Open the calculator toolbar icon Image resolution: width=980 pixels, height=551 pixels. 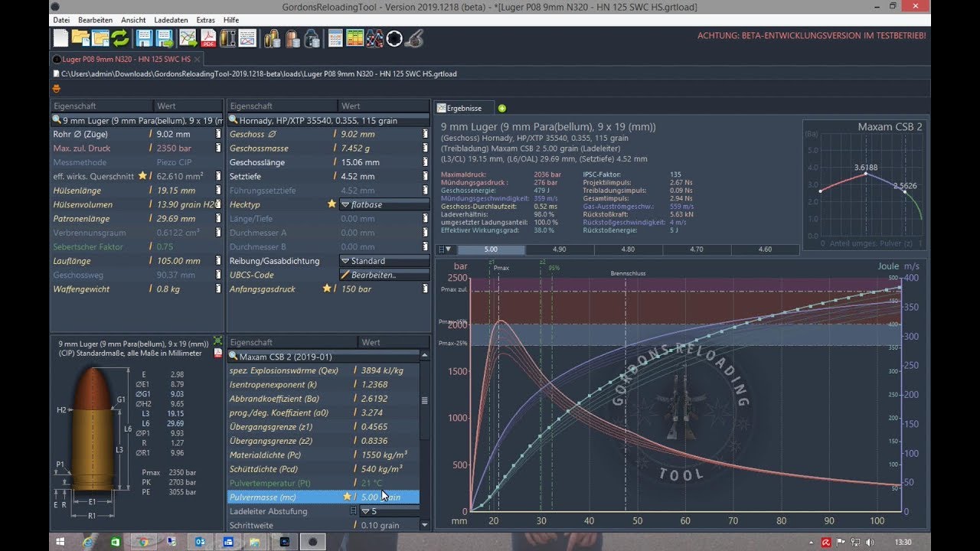[335, 37]
